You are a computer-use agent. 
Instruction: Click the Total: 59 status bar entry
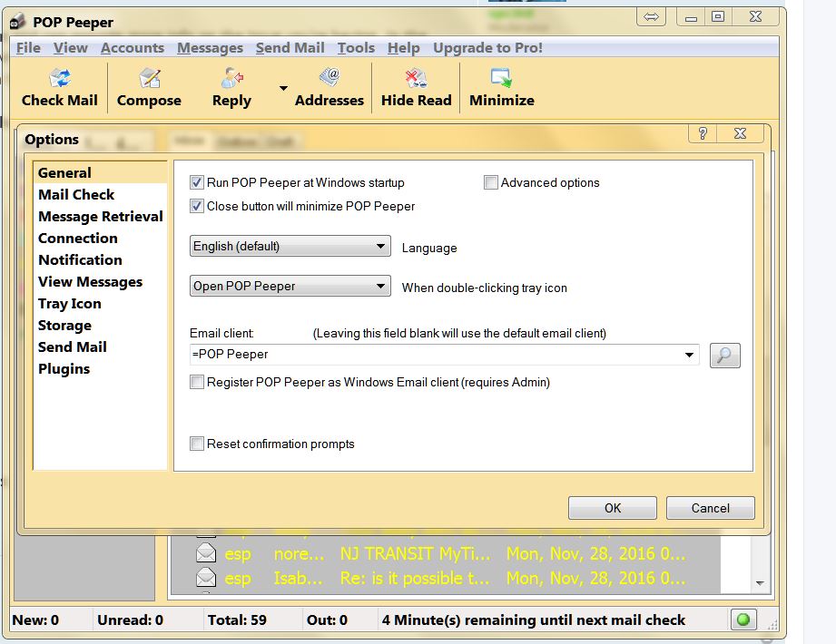[x=237, y=620]
